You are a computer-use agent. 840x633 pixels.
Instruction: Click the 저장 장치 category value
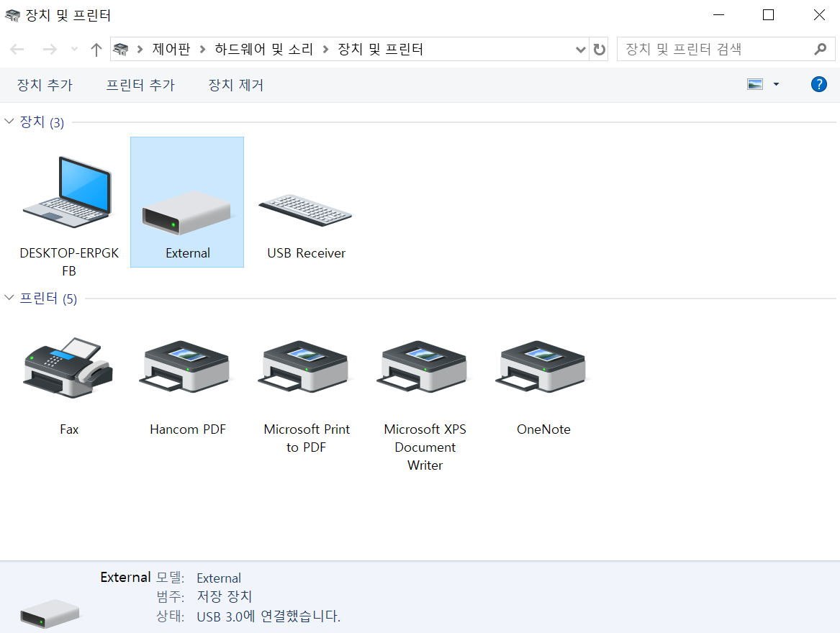click(x=225, y=596)
